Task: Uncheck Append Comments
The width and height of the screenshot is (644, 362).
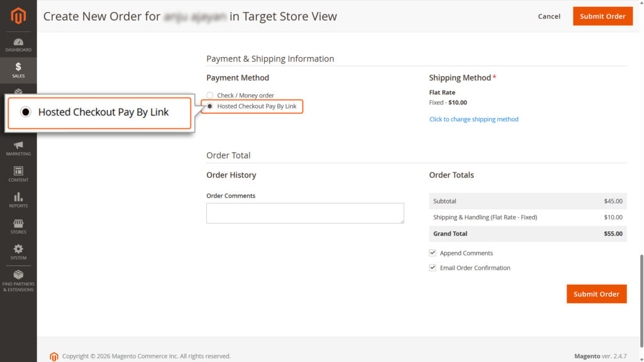Action: (x=433, y=252)
